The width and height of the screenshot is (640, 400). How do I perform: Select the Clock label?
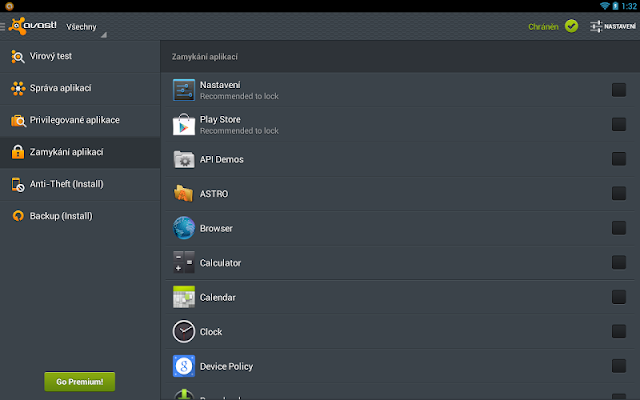211,332
